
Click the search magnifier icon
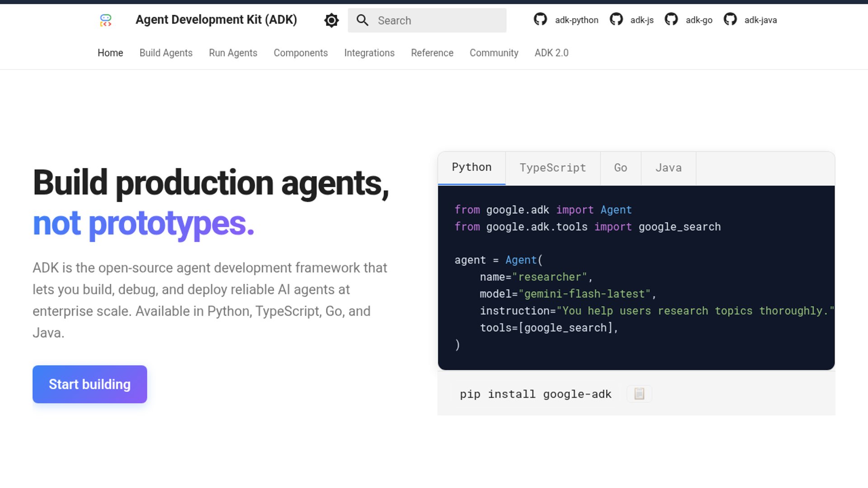pyautogui.click(x=362, y=20)
